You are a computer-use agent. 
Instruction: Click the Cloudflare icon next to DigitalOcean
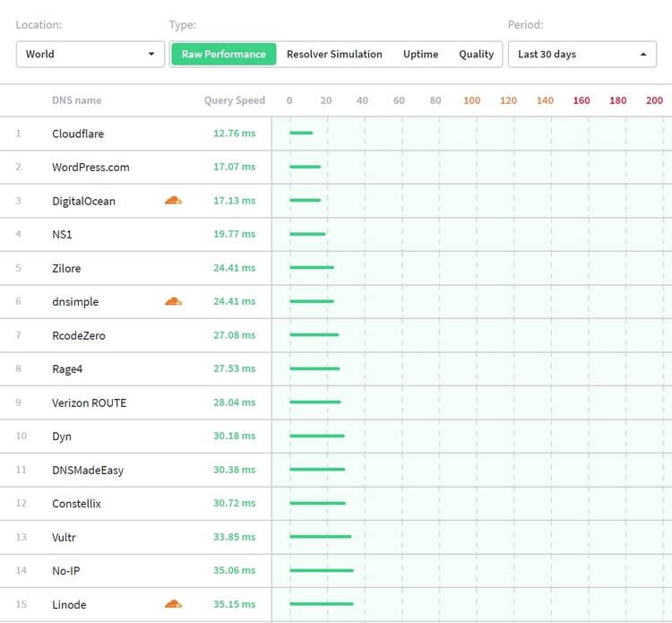pos(173,200)
